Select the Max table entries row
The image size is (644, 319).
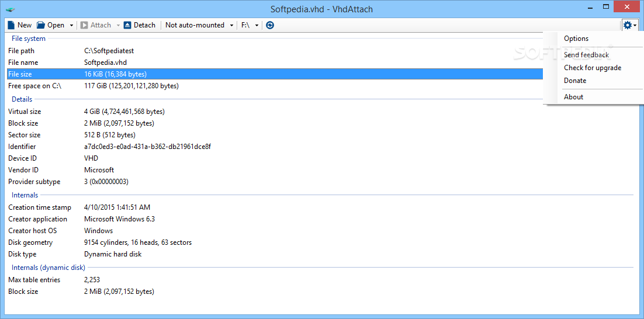click(320, 280)
